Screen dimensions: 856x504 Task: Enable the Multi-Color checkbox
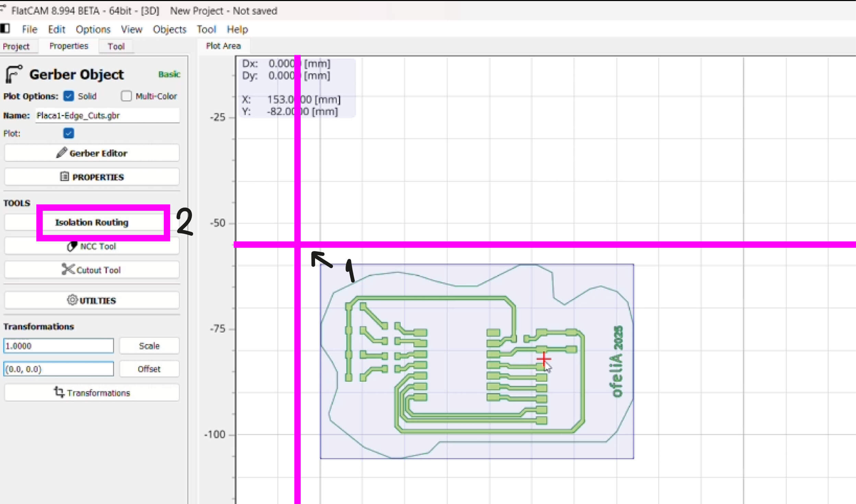click(126, 96)
